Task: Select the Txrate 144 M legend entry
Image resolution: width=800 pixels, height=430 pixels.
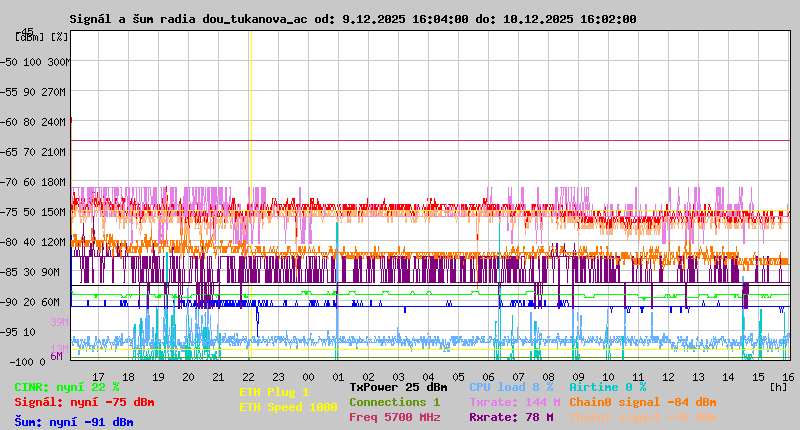Action: [x=514, y=402]
